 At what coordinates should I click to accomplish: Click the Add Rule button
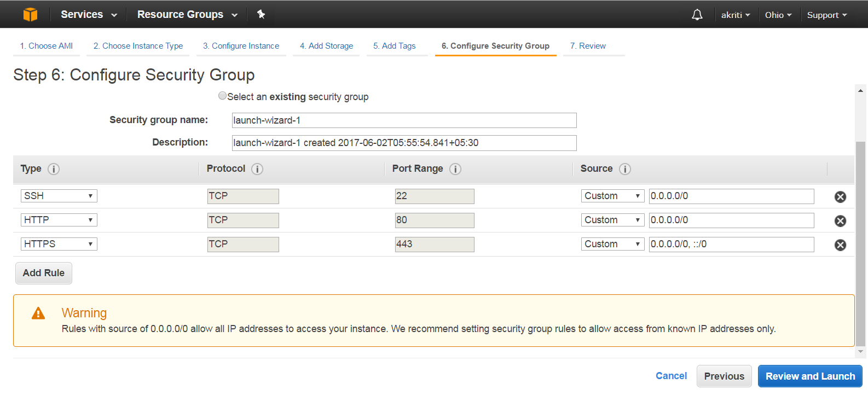coord(44,273)
